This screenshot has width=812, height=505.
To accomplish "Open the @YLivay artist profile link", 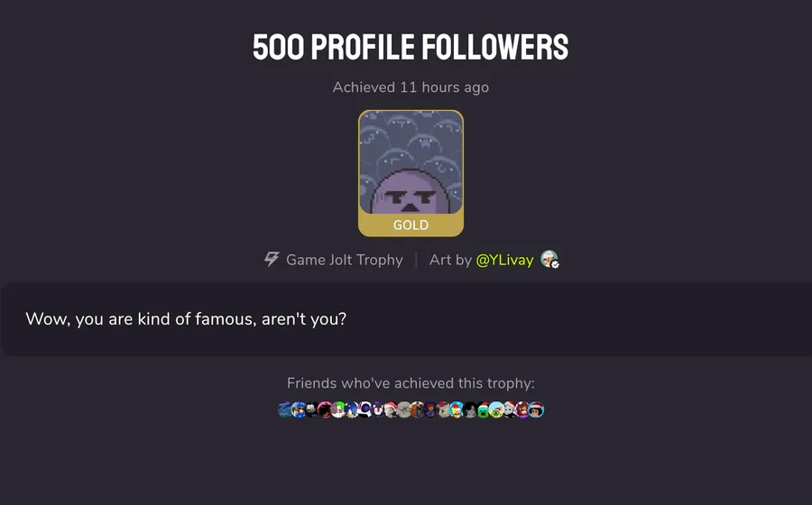I will [504, 260].
